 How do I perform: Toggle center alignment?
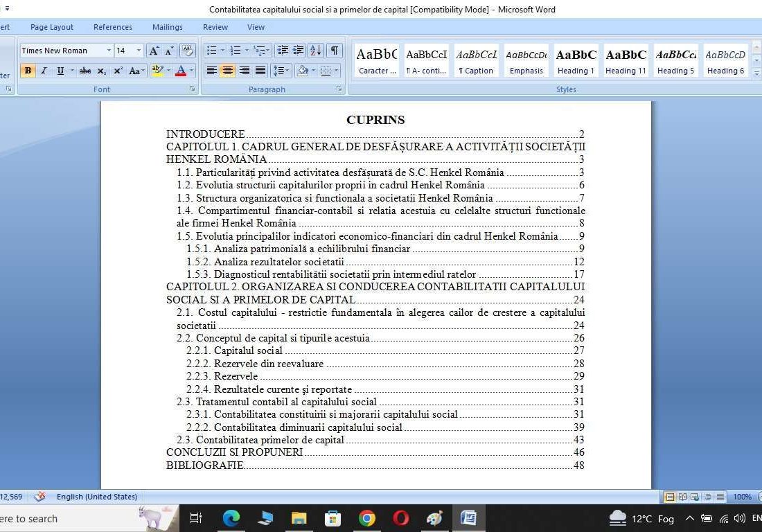coord(227,71)
